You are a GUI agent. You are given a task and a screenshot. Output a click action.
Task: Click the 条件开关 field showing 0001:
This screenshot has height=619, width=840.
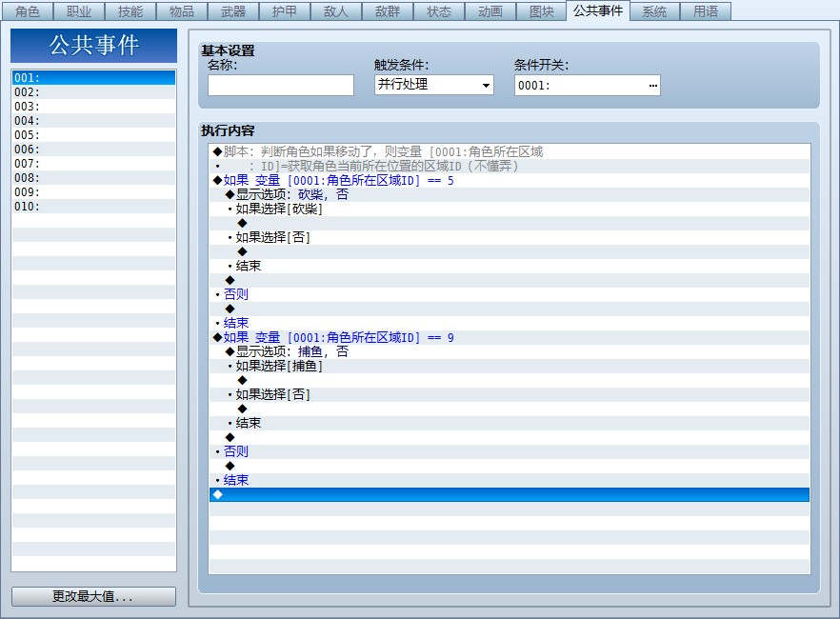point(587,85)
